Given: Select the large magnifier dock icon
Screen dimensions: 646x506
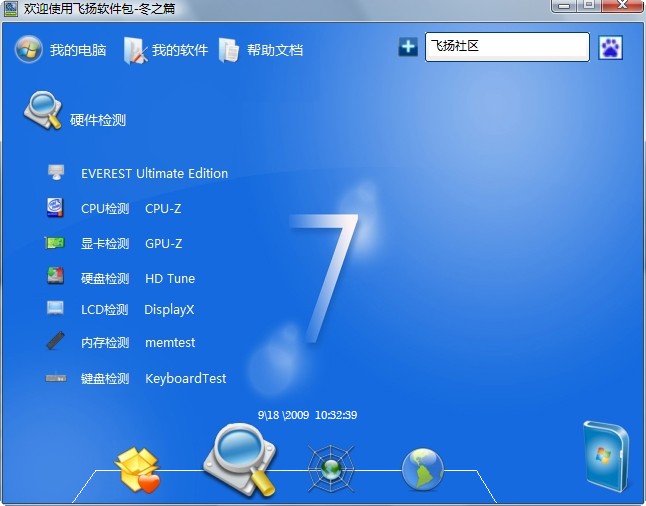Looking at the screenshot, I should point(240,460).
